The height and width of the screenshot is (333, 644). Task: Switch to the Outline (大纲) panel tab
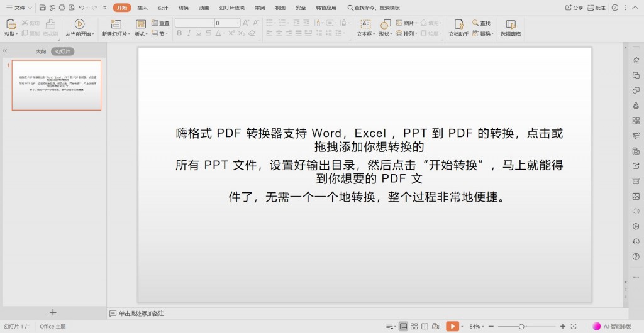click(x=40, y=52)
